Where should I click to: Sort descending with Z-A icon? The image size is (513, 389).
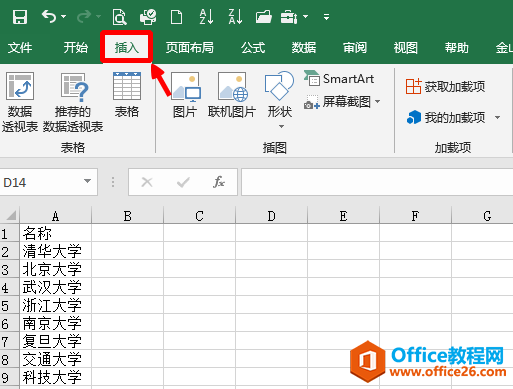coord(235,17)
